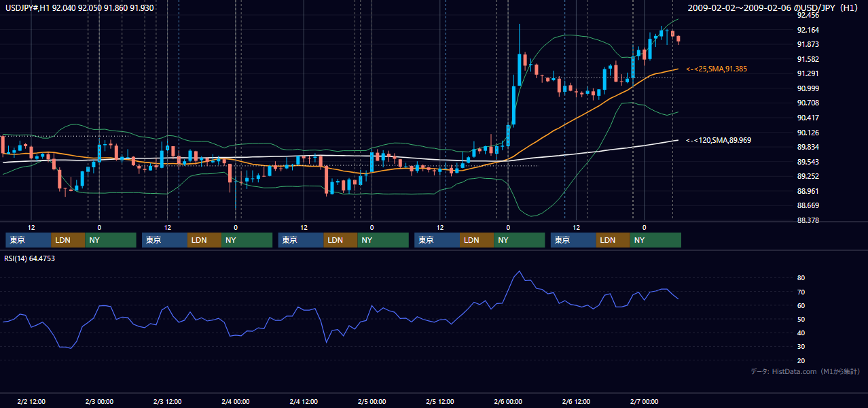The height and width of the screenshot is (408, 868).
Task: Select the 2/4 12:00 time axis label
Action: point(304,402)
